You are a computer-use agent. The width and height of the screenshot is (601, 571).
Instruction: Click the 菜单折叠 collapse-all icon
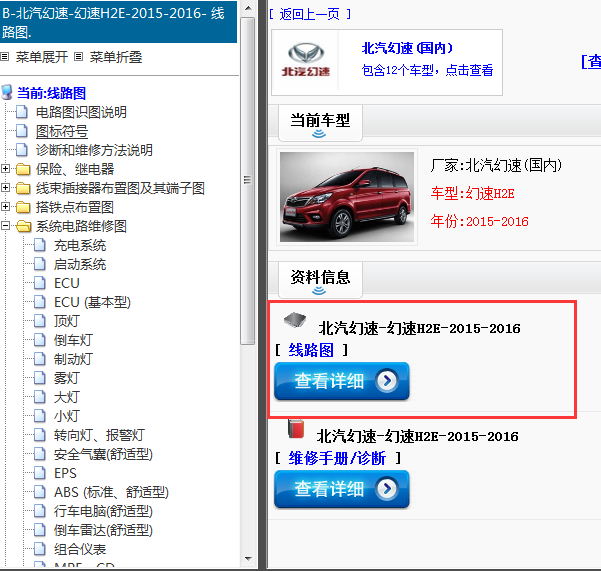[79, 57]
